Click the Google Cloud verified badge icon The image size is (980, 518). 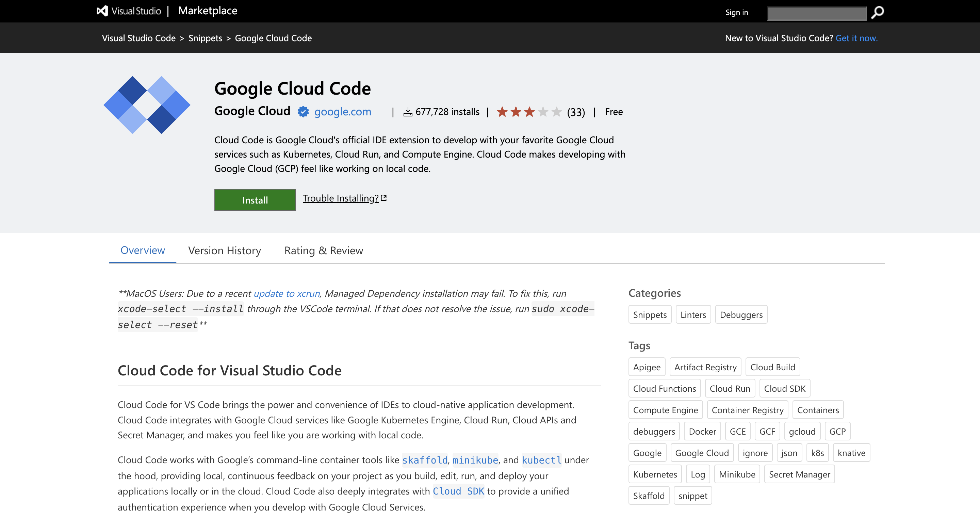[x=303, y=112]
